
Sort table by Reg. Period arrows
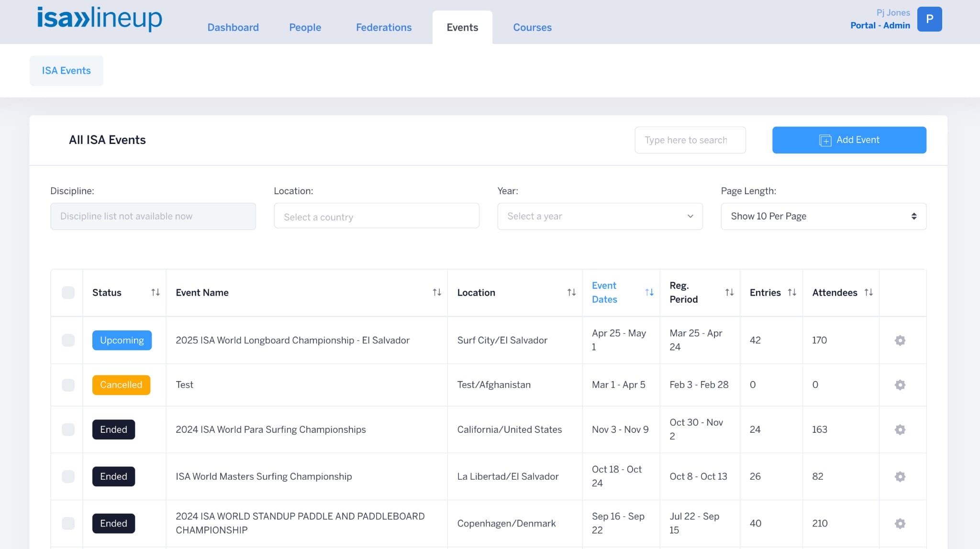tap(729, 292)
